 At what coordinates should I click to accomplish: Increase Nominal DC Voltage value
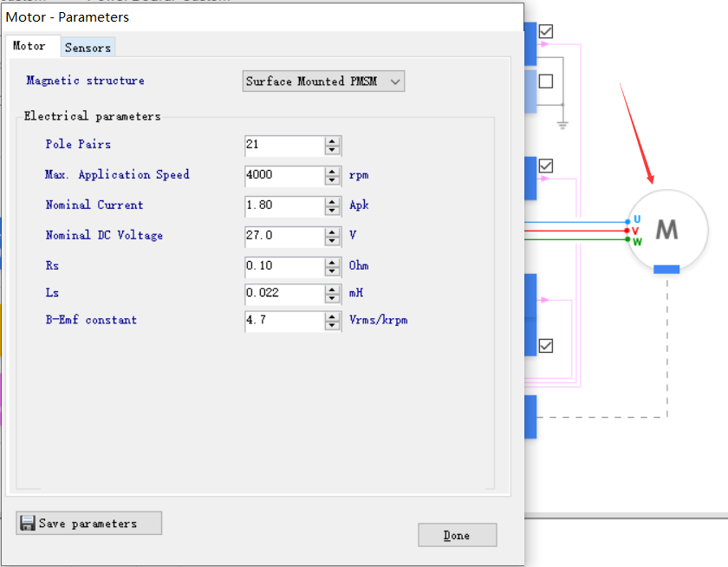332,231
